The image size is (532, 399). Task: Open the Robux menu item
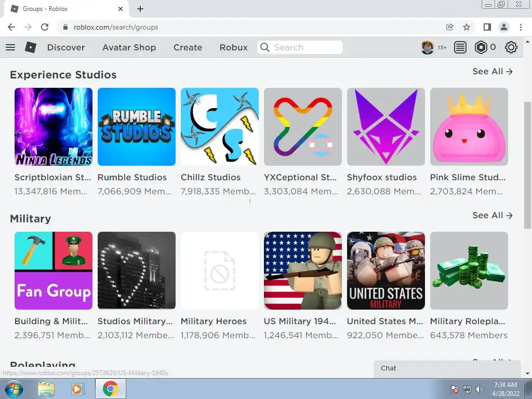pos(234,47)
